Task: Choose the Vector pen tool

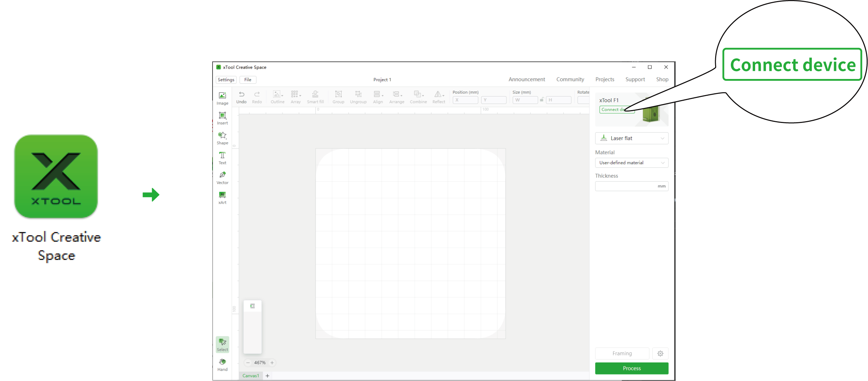Action: (x=222, y=178)
